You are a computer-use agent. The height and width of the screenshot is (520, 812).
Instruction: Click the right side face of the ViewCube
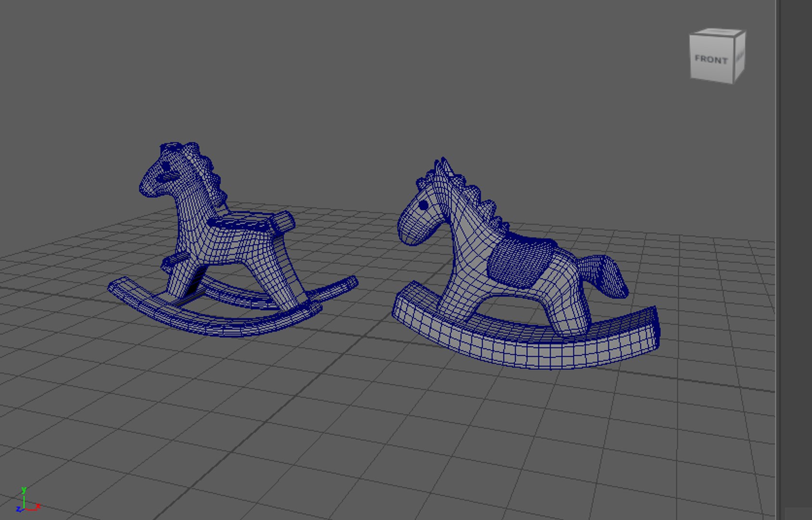(x=739, y=56)
